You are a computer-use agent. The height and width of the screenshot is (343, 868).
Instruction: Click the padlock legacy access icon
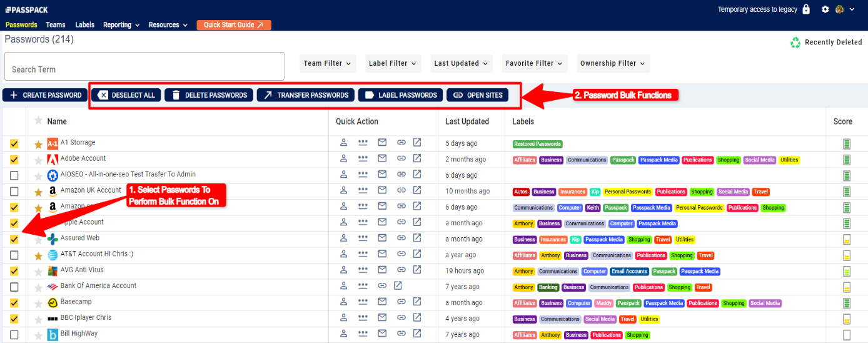[x=806, y=9]
